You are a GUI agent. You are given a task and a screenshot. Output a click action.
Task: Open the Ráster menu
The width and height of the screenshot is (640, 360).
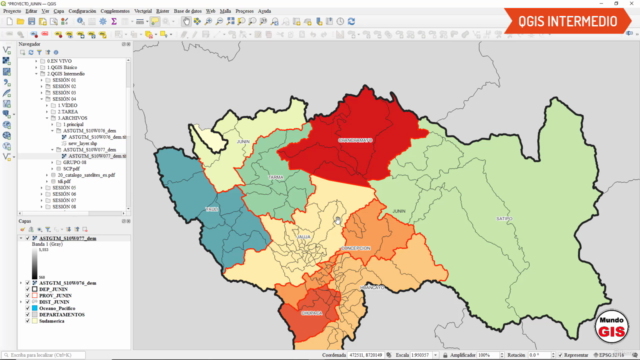point(162,11)
